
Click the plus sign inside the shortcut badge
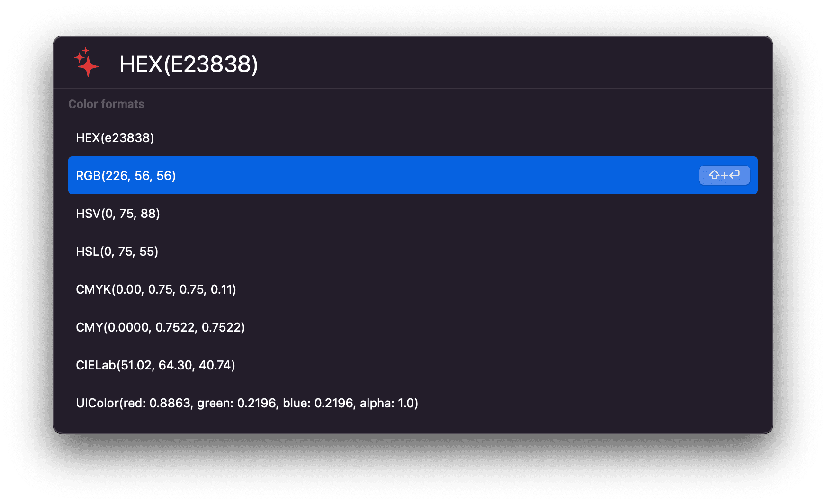pyautogui.click(x=724, y=175)
